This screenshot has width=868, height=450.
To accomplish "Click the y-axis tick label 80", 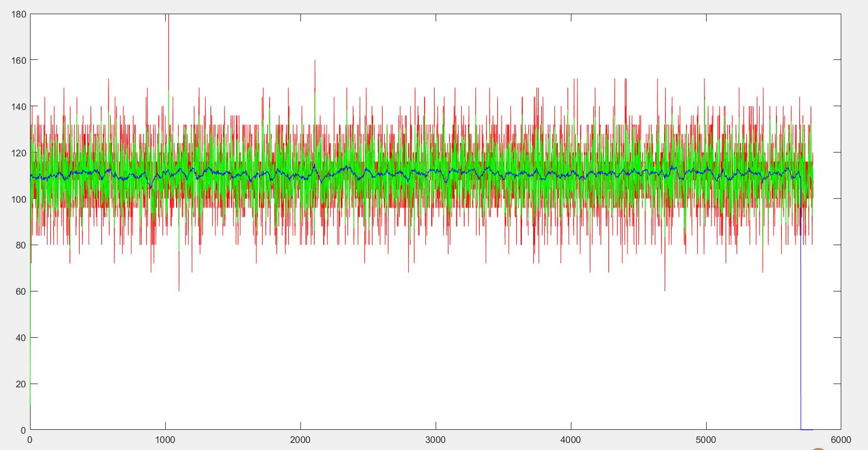I will pyautogui.click(x=21, y=246).
